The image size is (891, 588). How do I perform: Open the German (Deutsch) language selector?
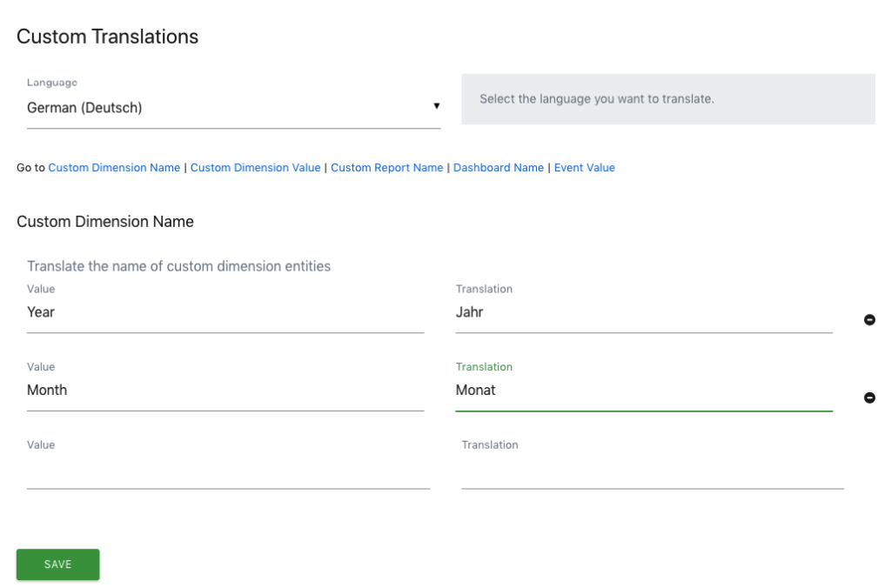(226, 108)
